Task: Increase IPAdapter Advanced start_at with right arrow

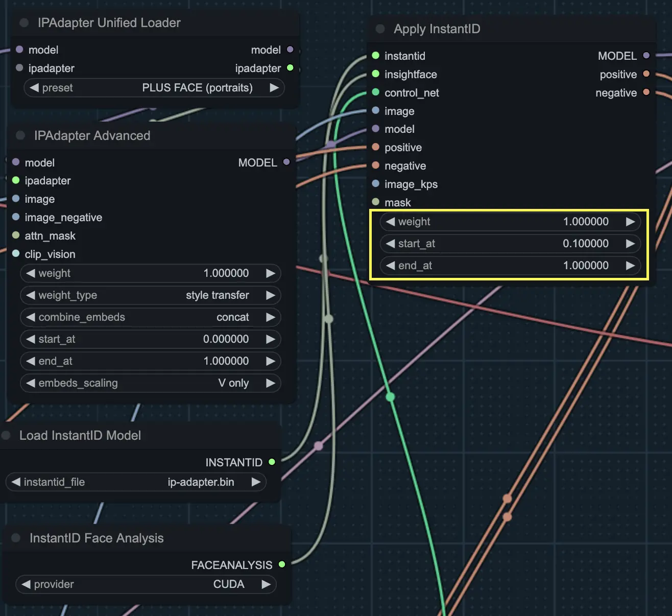Action: point(271,339)
